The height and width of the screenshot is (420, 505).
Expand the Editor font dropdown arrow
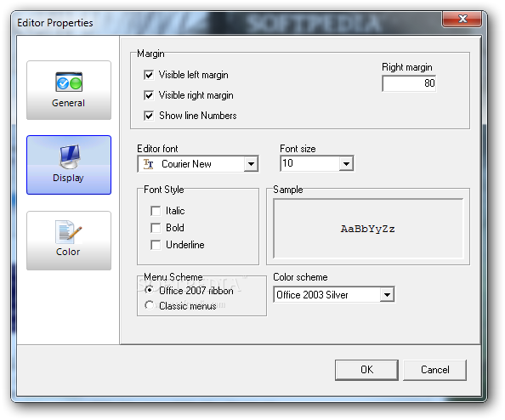[x=251, y=164]
